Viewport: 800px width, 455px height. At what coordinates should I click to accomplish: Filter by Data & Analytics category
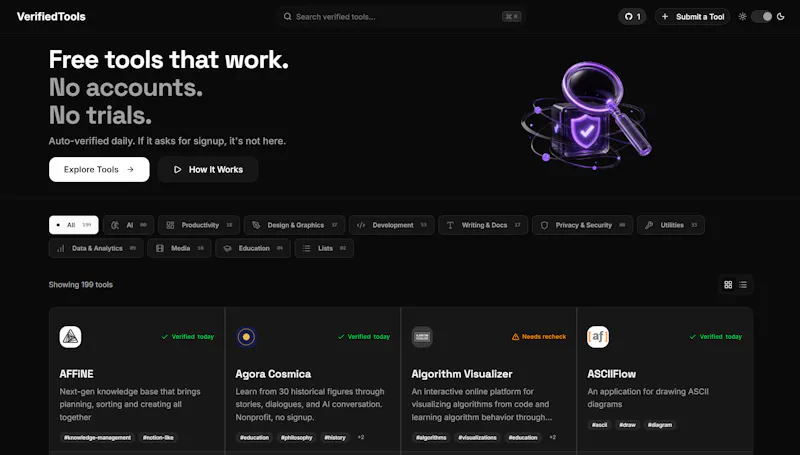[96, 248]
